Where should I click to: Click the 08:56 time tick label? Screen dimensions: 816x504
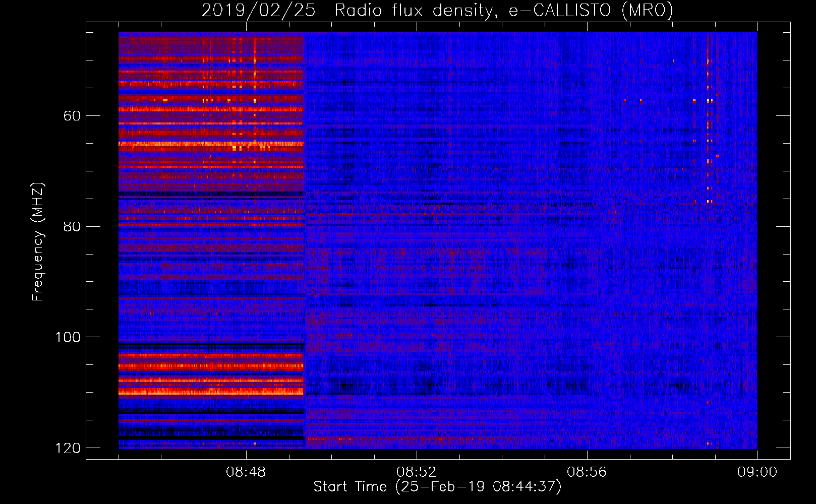[x=587, y=472]
